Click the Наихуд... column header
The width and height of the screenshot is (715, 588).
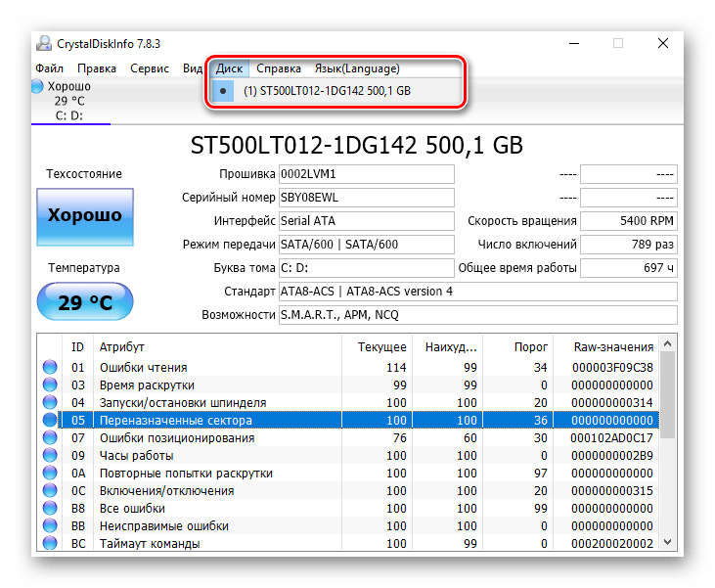(x=448, y=347)
